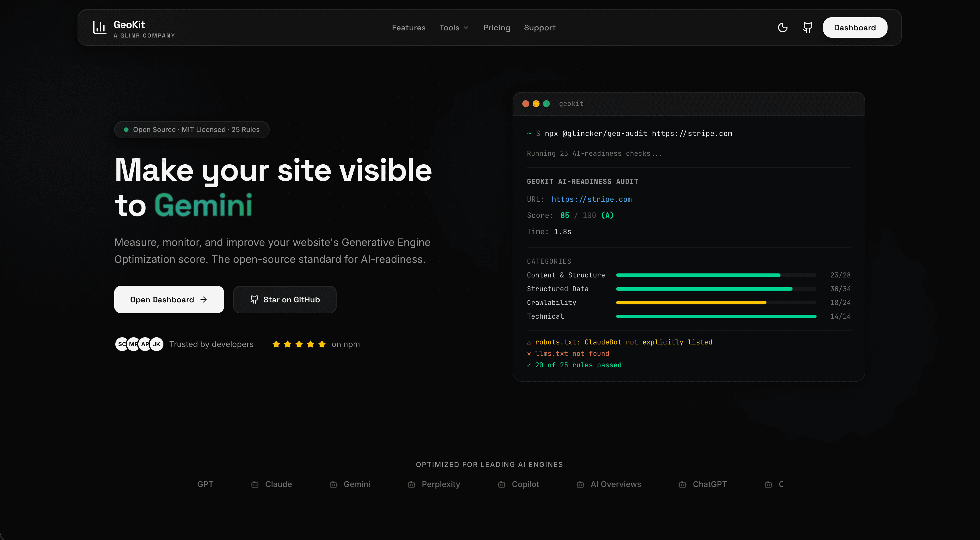Image resolution: width=980 pixels, height=540 pixels.
Task: Click the Dashboard button at top right
Action: coord(854,27)
